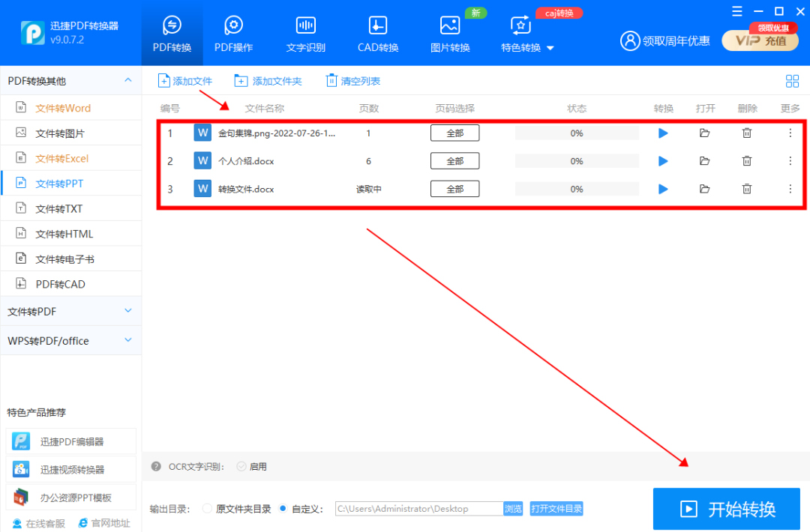Select 文件转电子书 in the sidebar
This screenshot has width=810, height=532.
click(x=70, y=259)
